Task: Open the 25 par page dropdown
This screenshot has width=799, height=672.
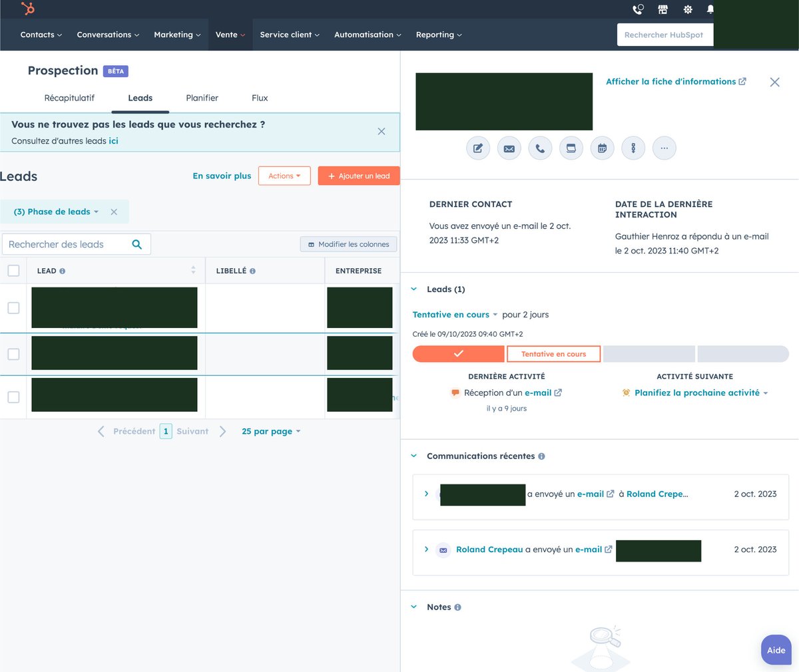Action: coord(271,432)
